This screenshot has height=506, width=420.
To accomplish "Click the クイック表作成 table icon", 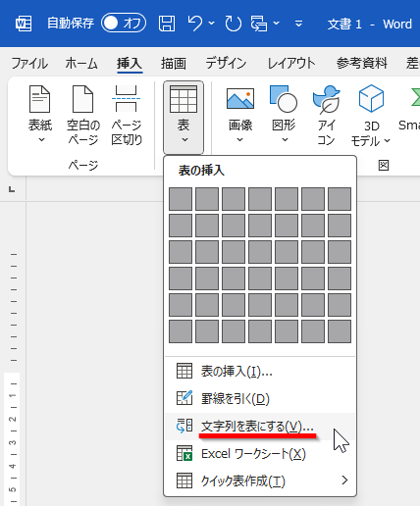I will [x=184, y=481].
